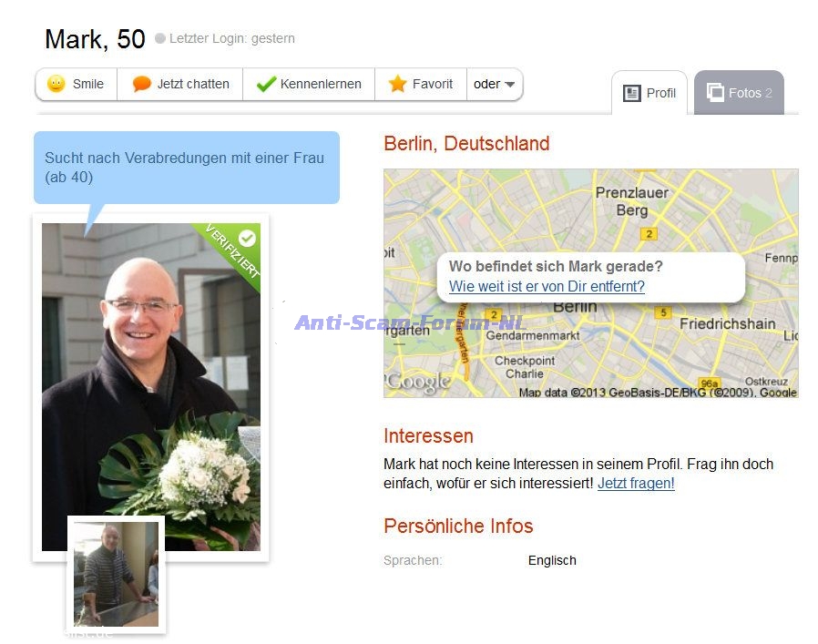The width and height of the screenshot is (818, 644).
Task: Click the Google logo on the map
Action: (418, 383)
